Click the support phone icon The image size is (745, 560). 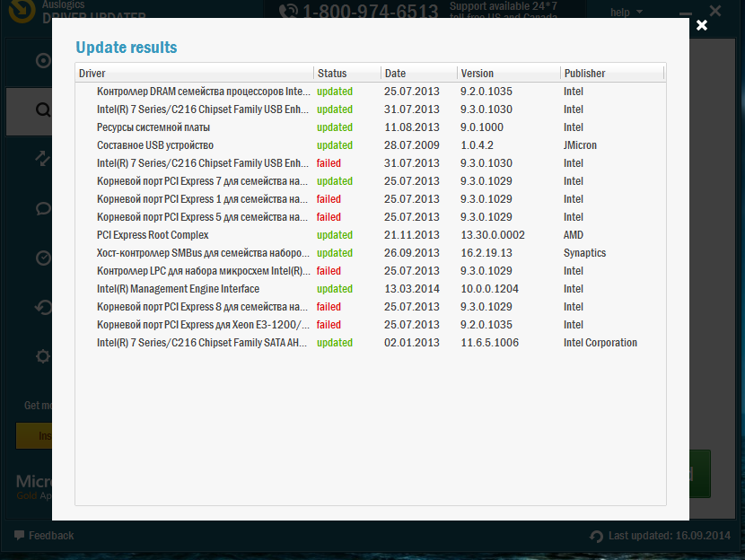point(288,12)
